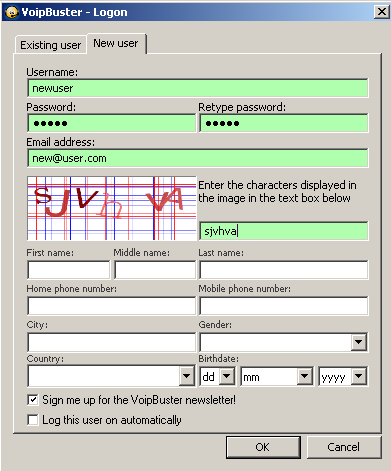The image size is (391, 471).
Task: Click the Username: label
Action: 52,72
